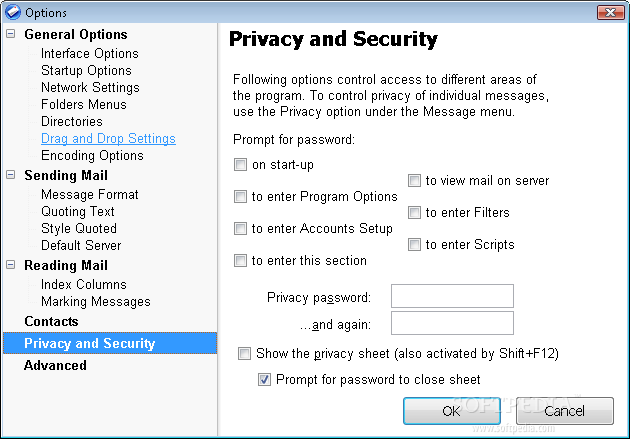630x439 pixels.
Task: Click the '...and again' password field
Action: (x=452, y=323)
